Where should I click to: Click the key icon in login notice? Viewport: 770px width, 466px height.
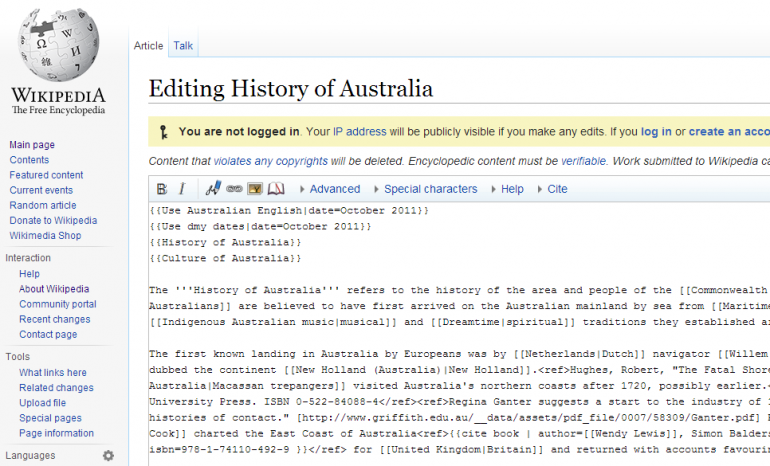pyautogui.click(x=164, y=132)
